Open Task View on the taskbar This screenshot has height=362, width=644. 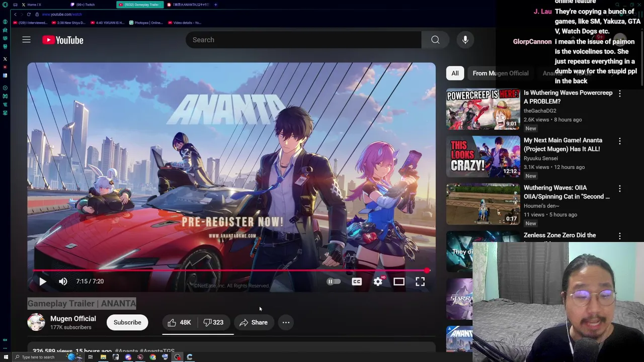pyautogui.click(x=91, y=357)
